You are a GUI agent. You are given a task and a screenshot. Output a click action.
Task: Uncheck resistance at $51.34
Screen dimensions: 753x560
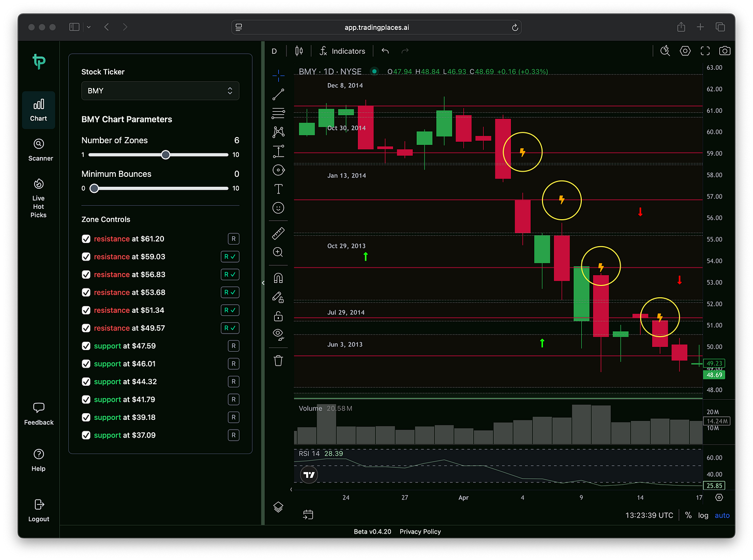(x=86, y=310)
